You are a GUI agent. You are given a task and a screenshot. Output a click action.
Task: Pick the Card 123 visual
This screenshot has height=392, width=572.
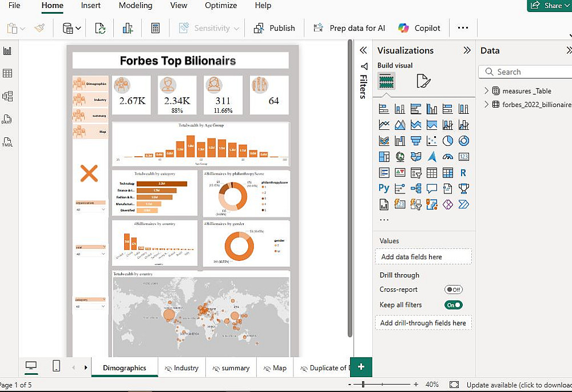coord(464,157)
